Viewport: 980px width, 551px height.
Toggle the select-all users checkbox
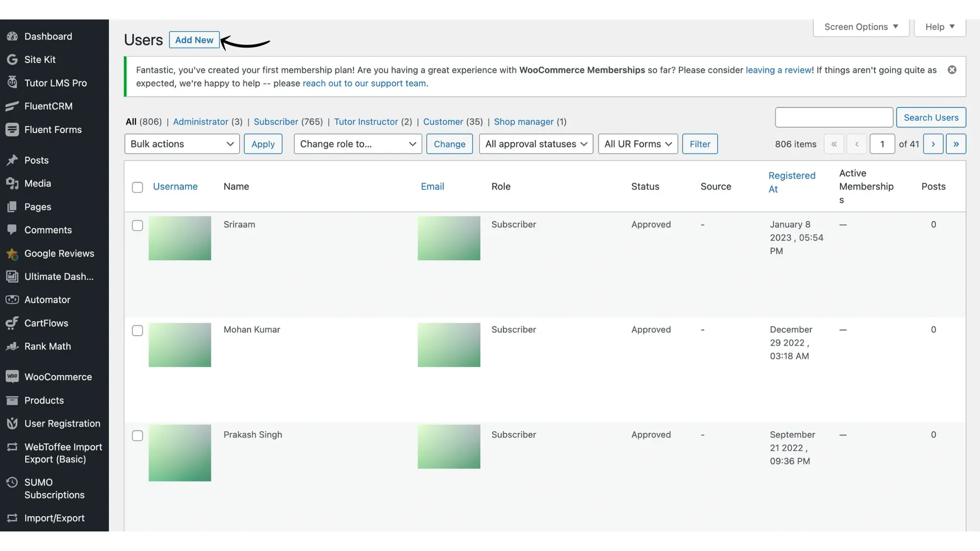137,187
